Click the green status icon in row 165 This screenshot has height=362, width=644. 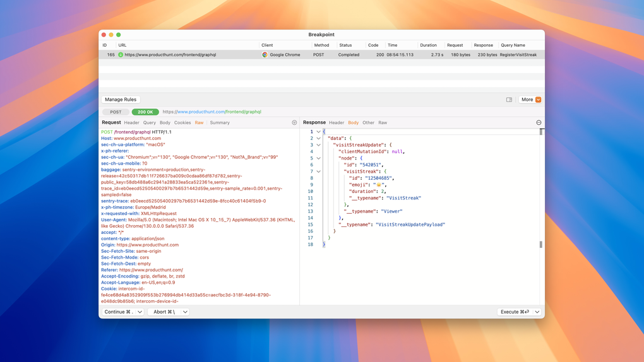tap(121, 55)
